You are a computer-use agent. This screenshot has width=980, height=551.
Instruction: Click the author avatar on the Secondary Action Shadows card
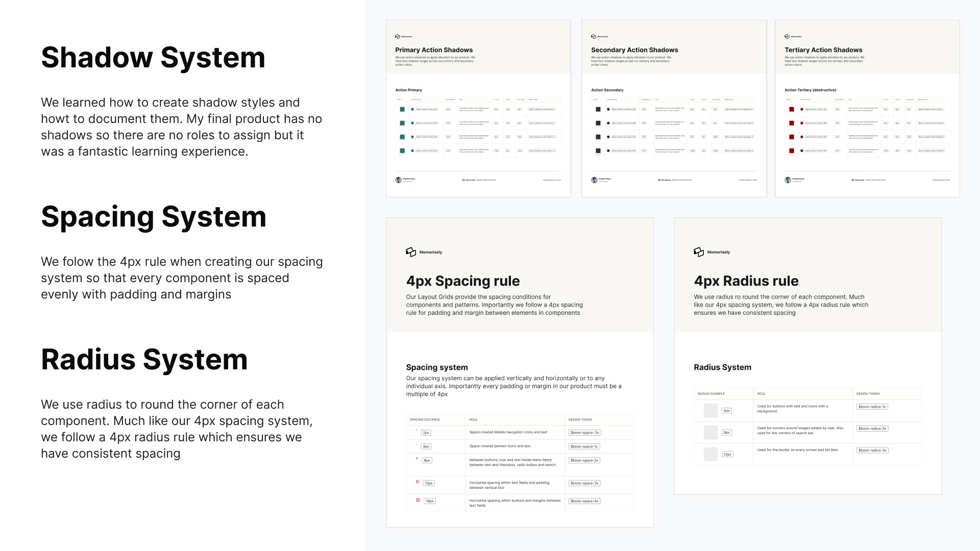pyautogui.click(x=594, y=180)
